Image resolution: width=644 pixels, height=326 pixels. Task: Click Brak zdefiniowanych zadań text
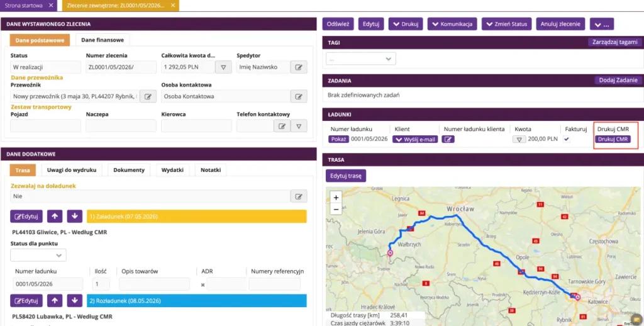tap(364, 95)
